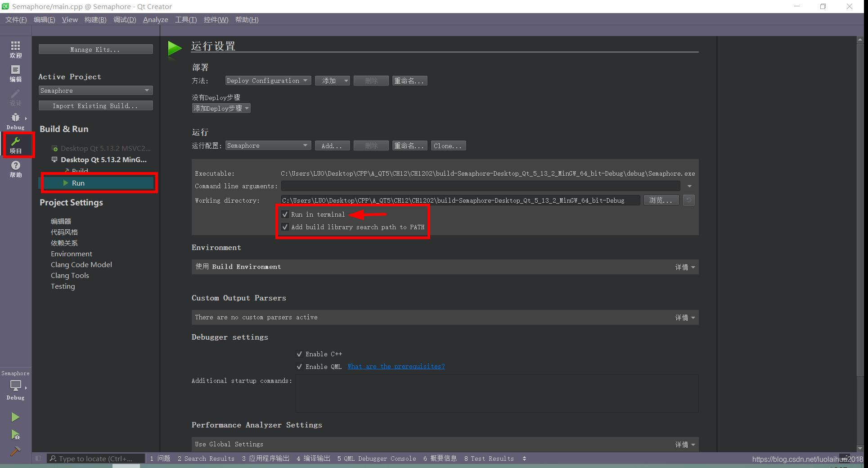Open the 调试(D) menu

[x=125, y=20]
